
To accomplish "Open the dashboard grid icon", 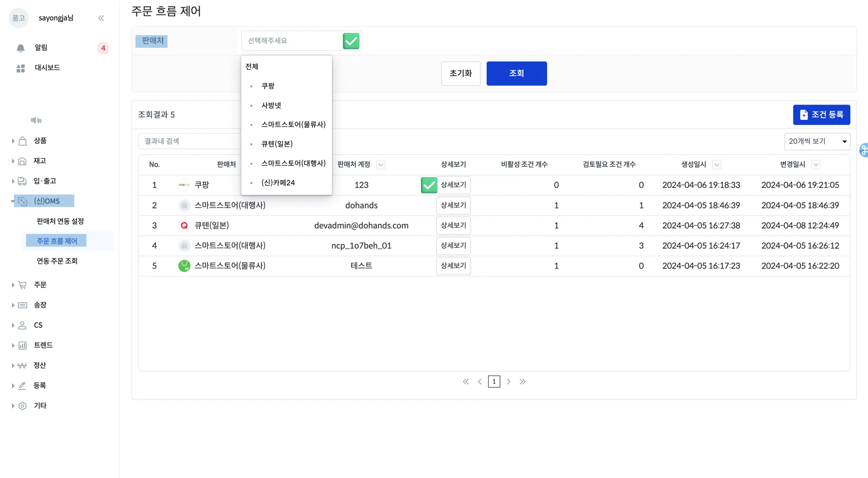I will 20,68.
